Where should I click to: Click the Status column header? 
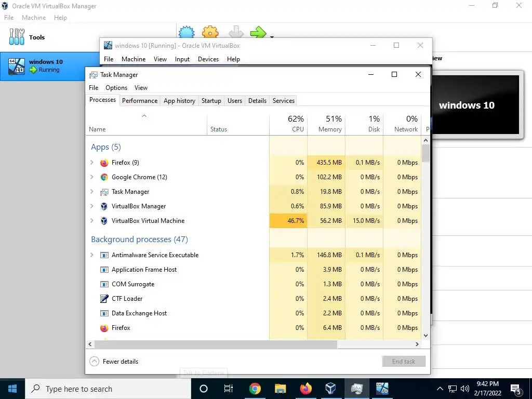[238, 124]
